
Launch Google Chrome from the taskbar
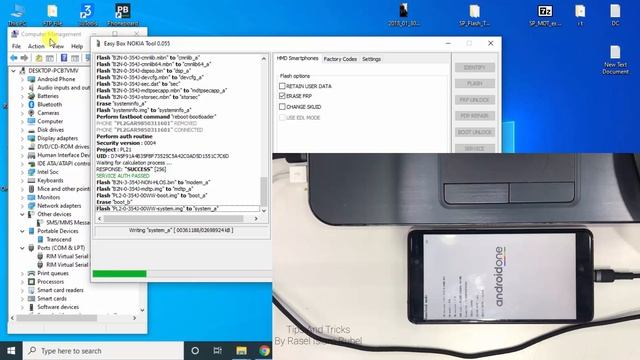coord(264,351)
